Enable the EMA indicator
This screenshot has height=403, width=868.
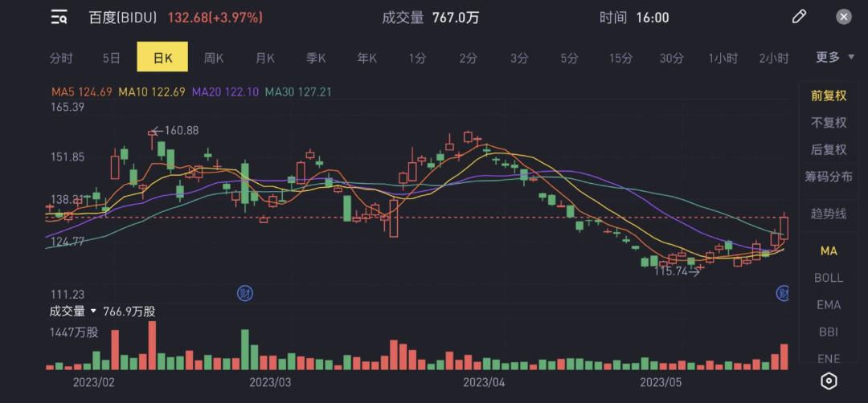click(828, 304)
